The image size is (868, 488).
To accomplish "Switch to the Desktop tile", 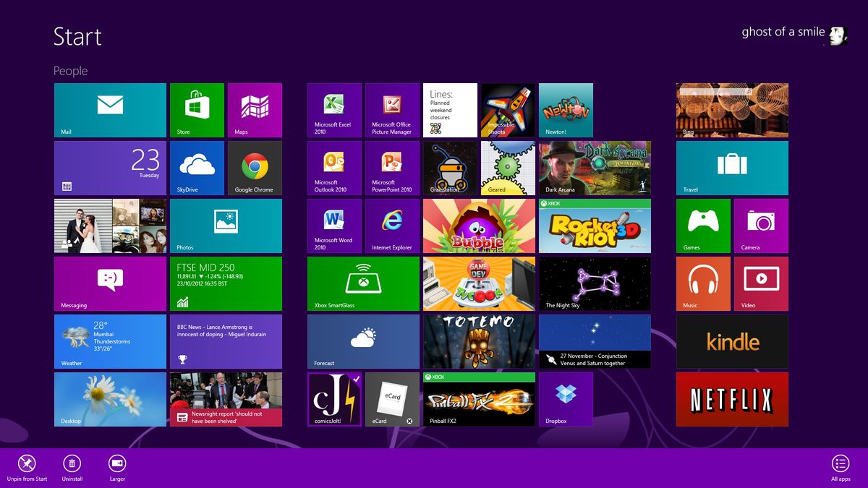I will [x=109, y=399].
